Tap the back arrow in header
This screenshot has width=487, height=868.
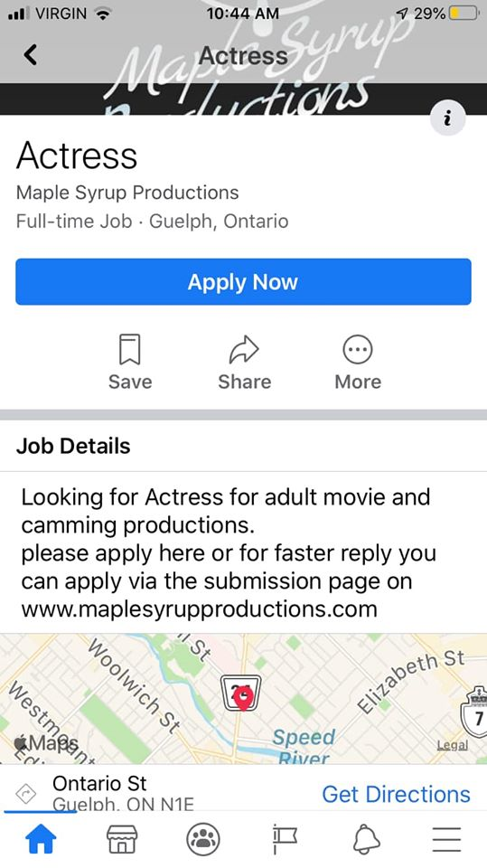pos(31,55)
